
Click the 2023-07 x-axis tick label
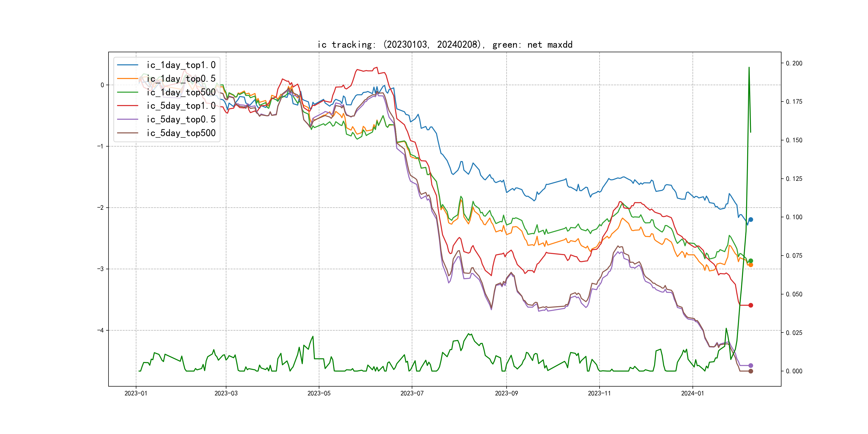pyautogui.click(x=412, y=393)
